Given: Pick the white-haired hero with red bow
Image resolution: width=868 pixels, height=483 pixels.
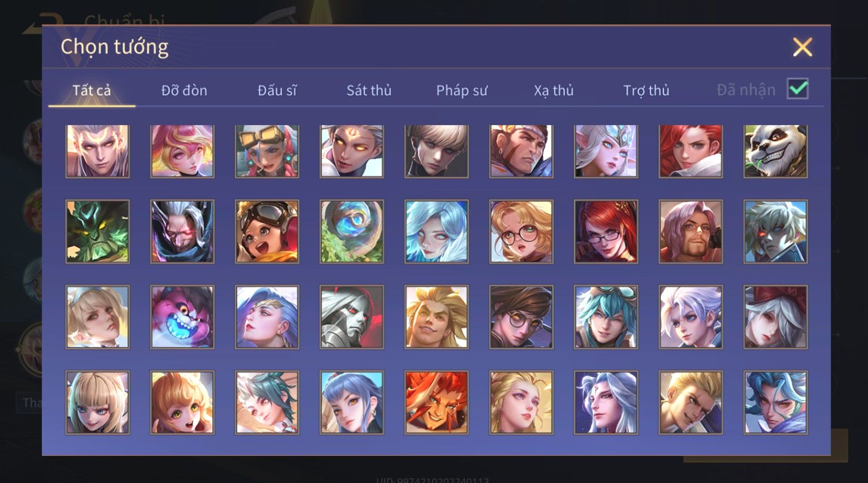Looking at the screenshot, I should [775, 317].
